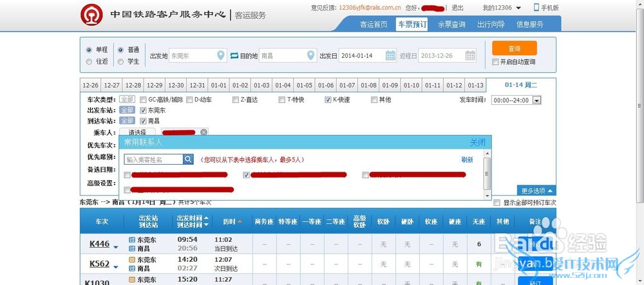Open the 车票预订 tab

[412, 24]
